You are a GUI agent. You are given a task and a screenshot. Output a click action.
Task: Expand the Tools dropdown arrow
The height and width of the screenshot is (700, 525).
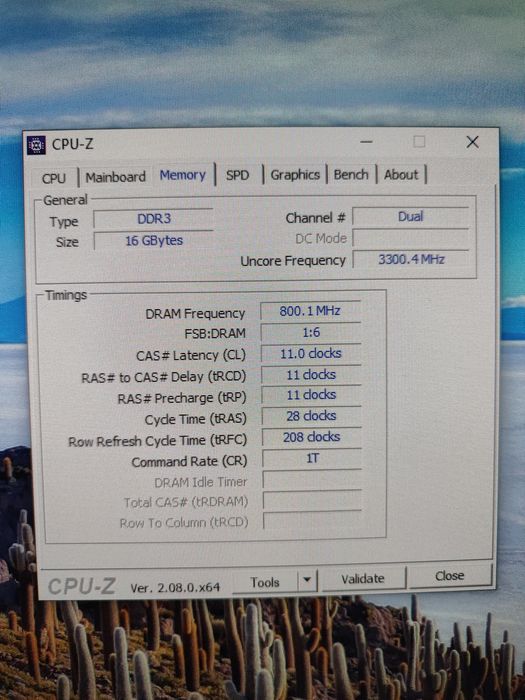coord(307,581)
